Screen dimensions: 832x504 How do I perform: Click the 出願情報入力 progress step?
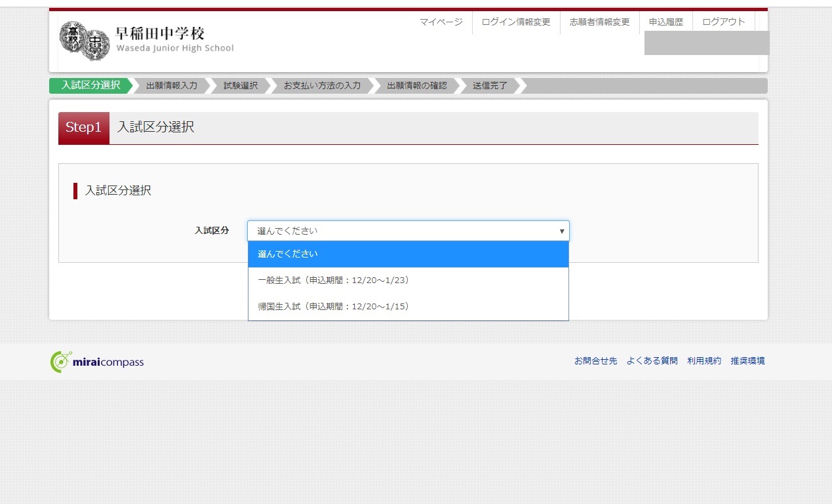[172, 86]
